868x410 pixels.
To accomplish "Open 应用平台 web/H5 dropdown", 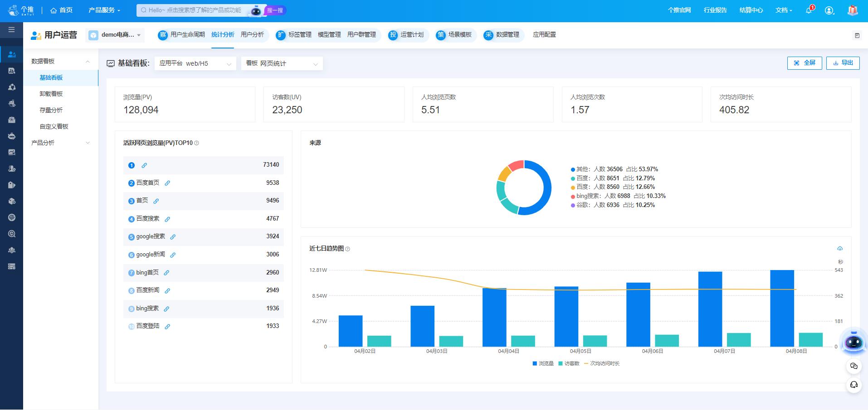I will [195, 63].
